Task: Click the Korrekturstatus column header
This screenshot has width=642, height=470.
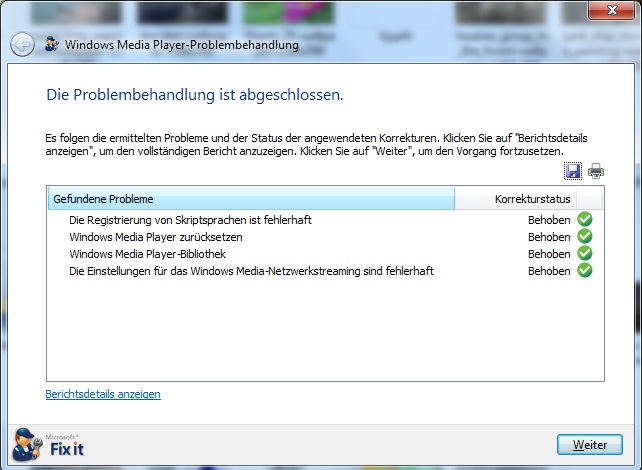Action: pos(515,199)
